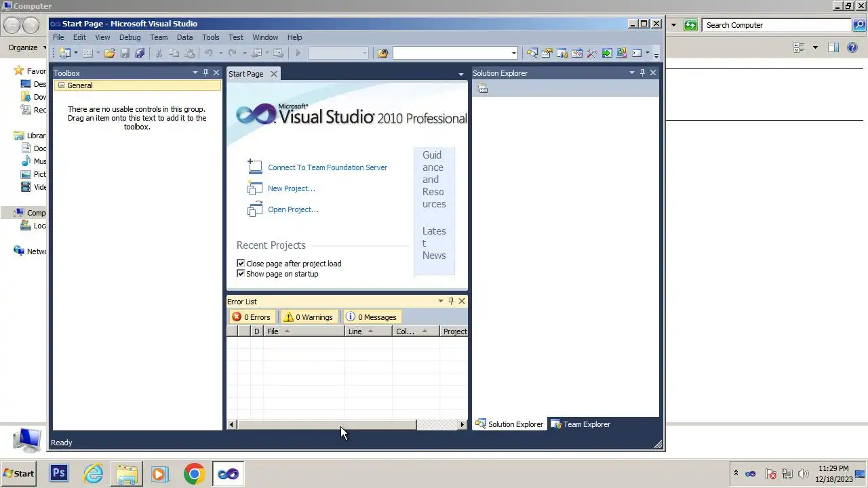Click the Find text input field
This screenshot has width=868, height=488.
point(451,53)
